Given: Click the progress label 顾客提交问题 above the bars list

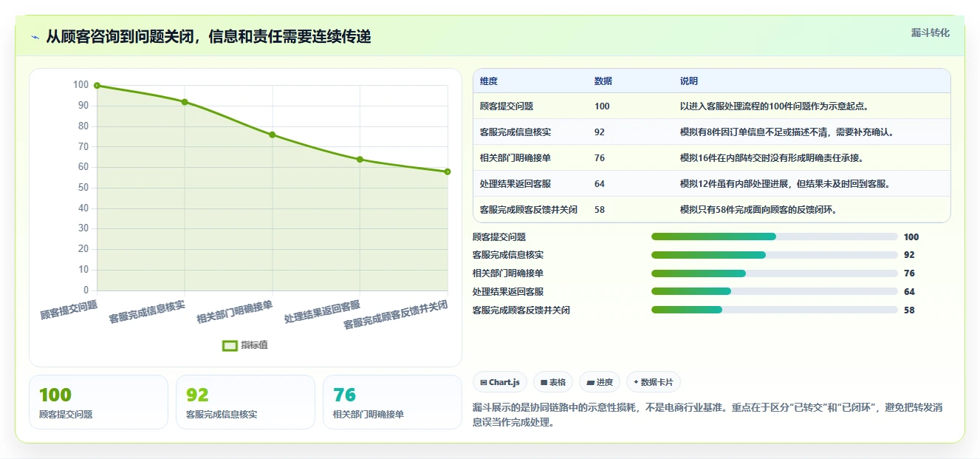Looking at the screenshot, I should [499, 237].
